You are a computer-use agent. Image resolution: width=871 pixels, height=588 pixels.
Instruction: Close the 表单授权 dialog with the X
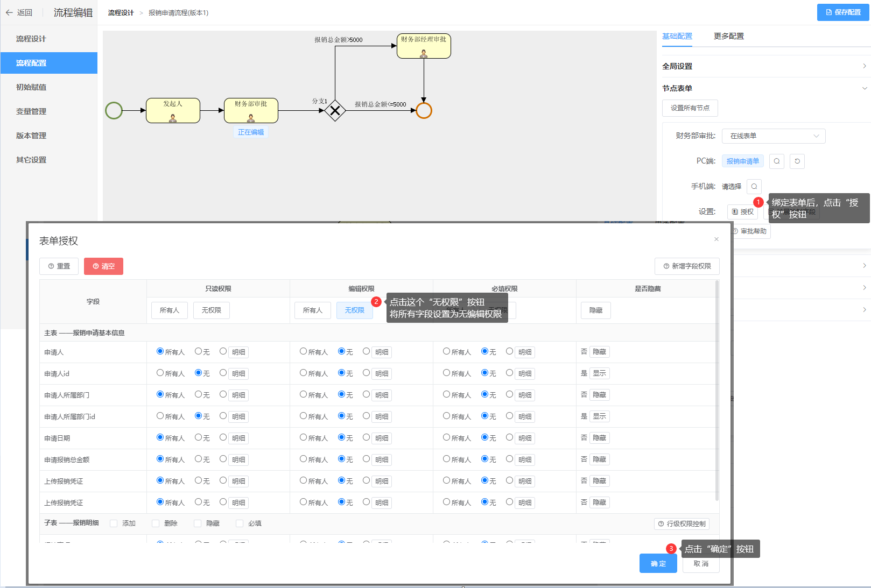click(x=717, y=239)
